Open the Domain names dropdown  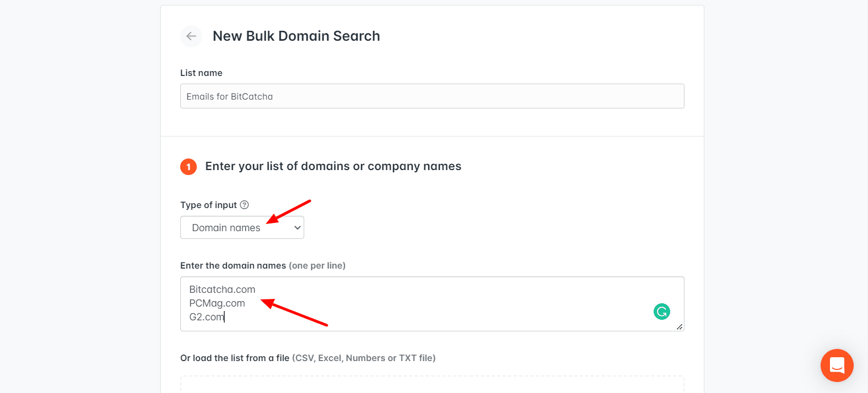pyautogui.click(x=242, y=228)
